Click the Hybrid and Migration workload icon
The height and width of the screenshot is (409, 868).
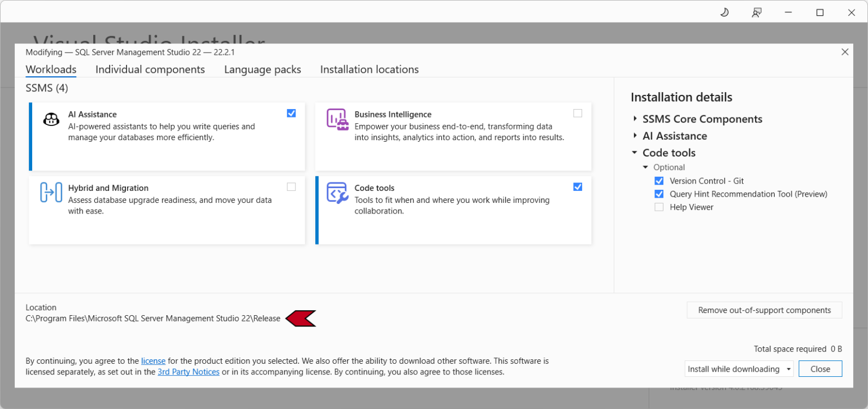(x=51, y=192)
